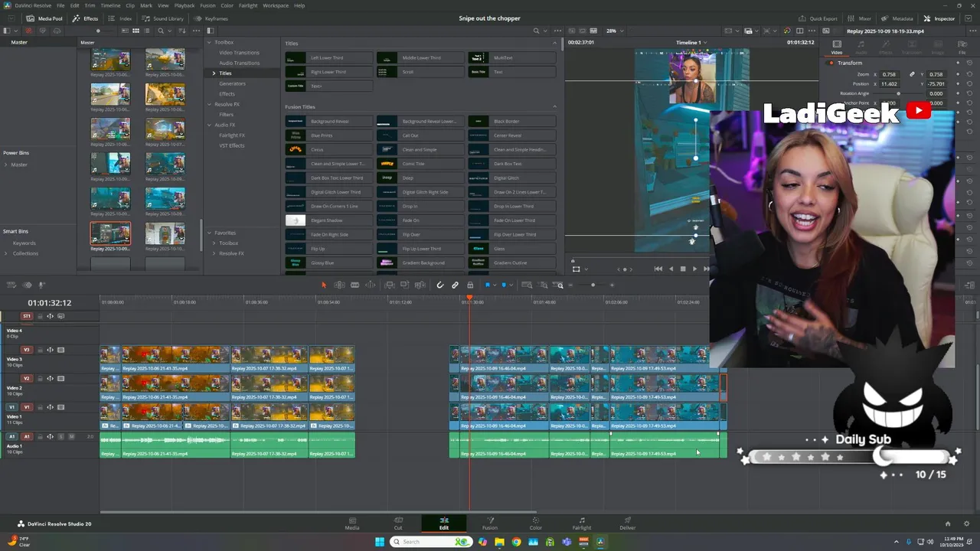Stop playback in the viewer
This screenshot has width=980, height=551.
[x=683, y=269]
